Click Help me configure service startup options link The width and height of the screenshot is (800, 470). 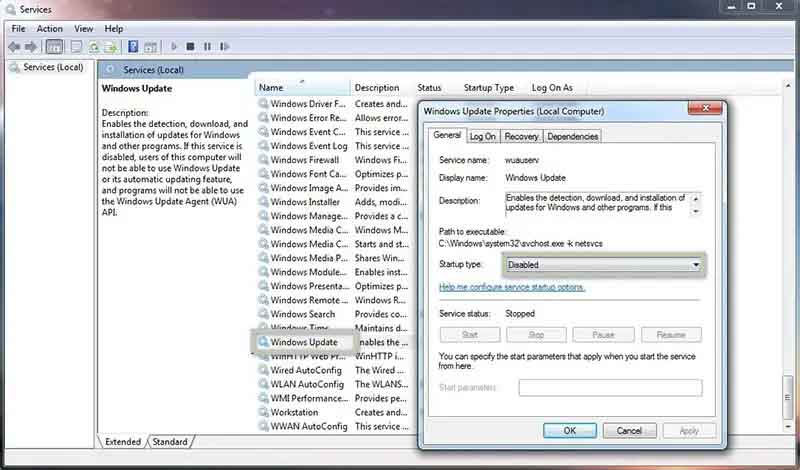click(512, 287)
